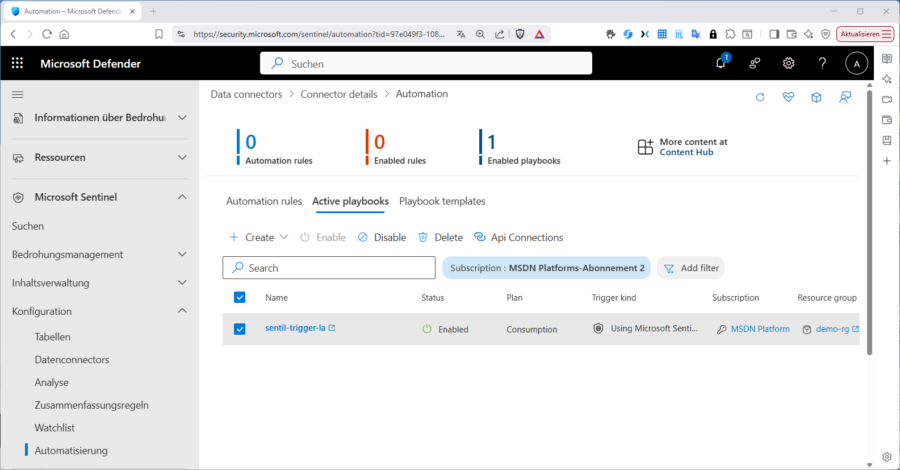Open the Content Hub link
Screen dimensions: 900x470
(686, 152)
